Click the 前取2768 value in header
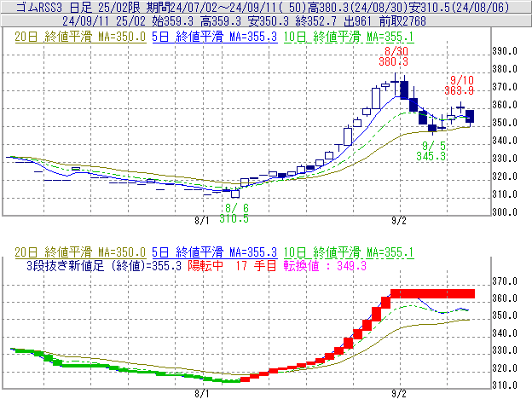The height and width of the screenshot is (405, 532). (402, 21)
